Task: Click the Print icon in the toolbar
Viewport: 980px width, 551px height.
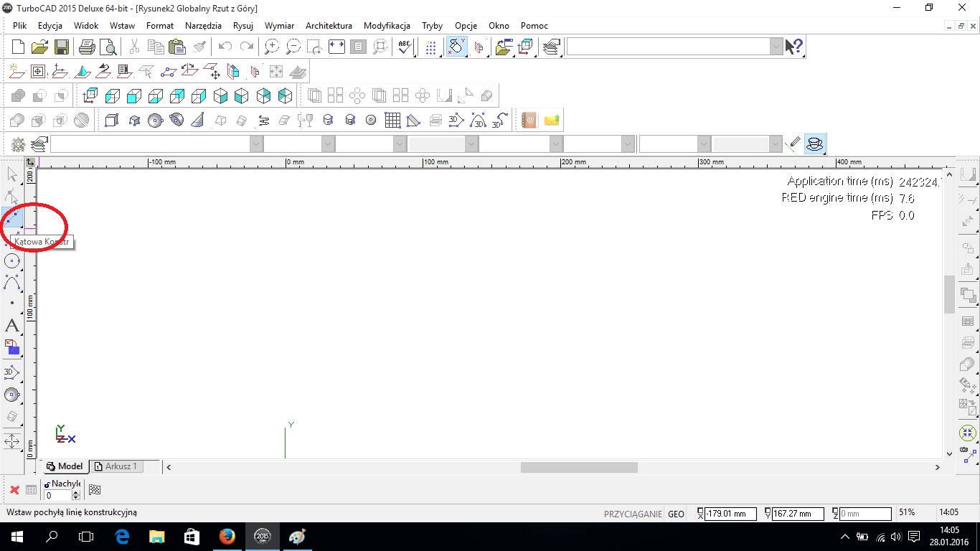Action: tap(87, 47)
